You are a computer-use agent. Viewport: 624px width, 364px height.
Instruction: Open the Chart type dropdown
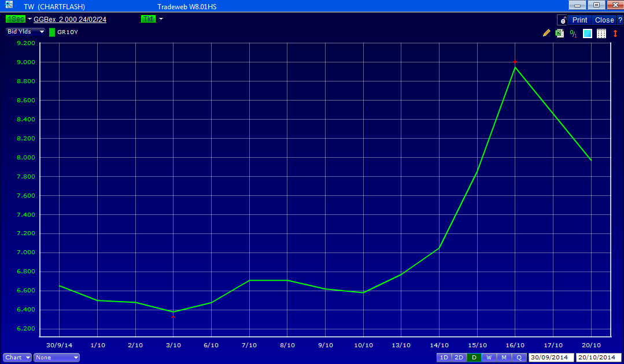pyautogui.click(x=17, y=358)
